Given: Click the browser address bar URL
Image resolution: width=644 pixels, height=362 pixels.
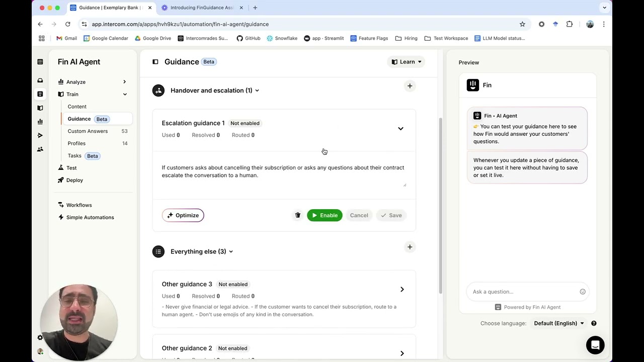Looking at the screenshot, I should point(180,24).
